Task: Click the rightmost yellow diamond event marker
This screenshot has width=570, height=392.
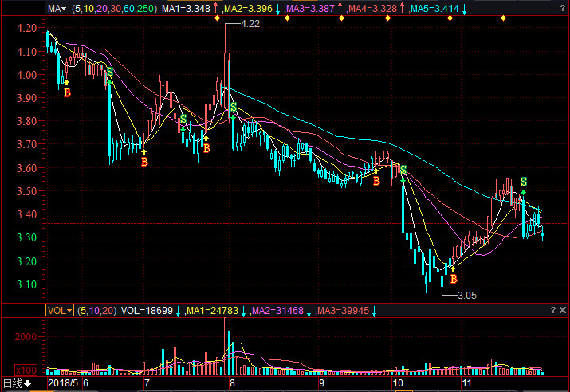Action: click(503, 18)
